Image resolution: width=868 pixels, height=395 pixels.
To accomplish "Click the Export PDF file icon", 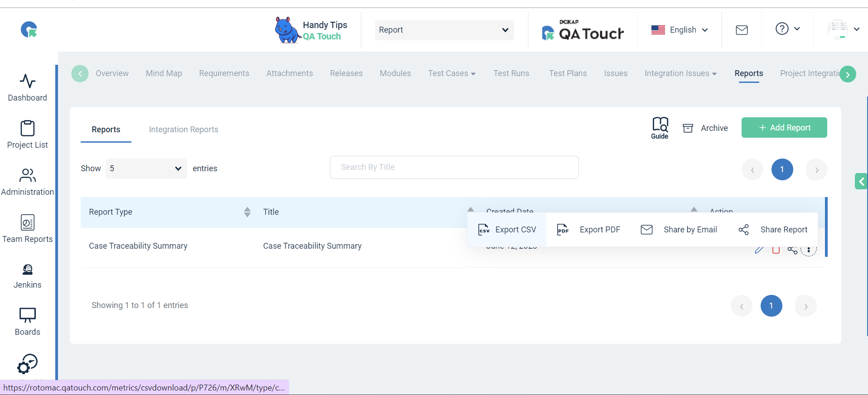I will pyautogui.click(x=563, y=230).
